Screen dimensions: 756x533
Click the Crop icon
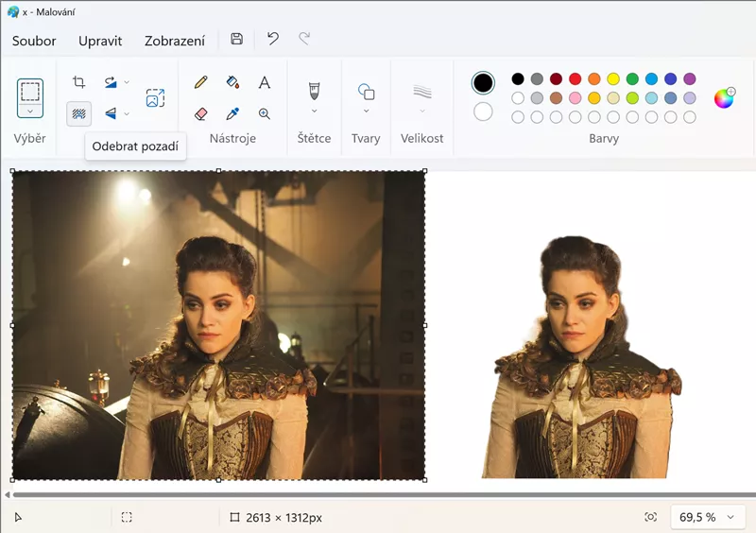click(79, 83)
